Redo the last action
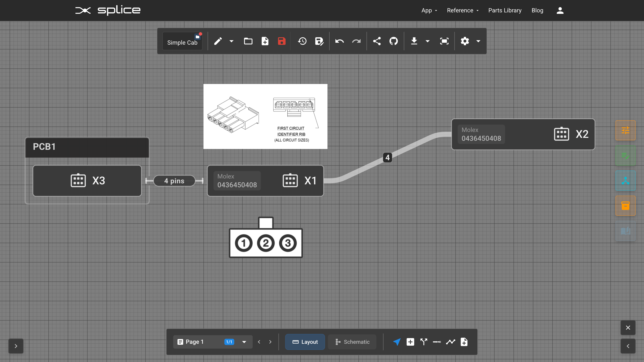 [x=356, y=41]
